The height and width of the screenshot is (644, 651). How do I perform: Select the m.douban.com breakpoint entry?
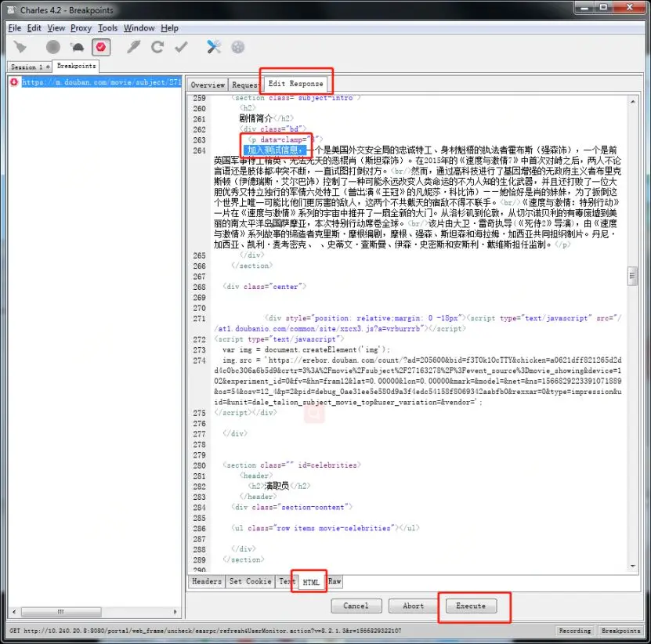click(x=102, y=82)
